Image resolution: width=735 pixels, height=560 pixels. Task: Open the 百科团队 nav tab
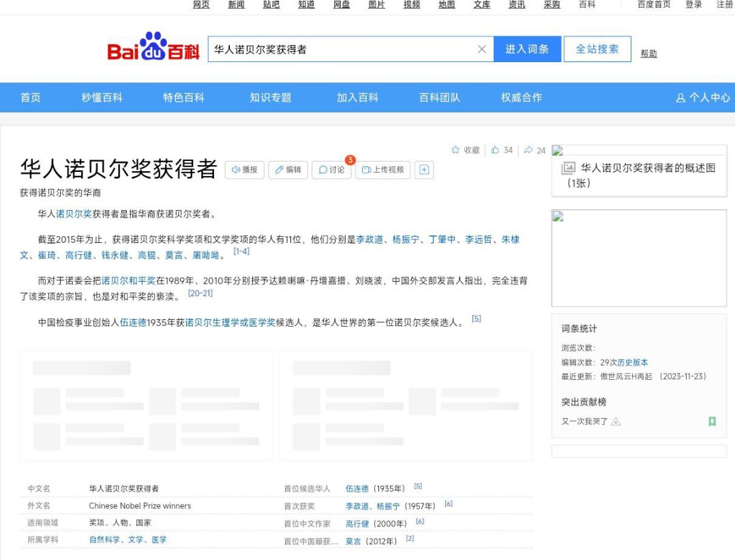point(439,98)
